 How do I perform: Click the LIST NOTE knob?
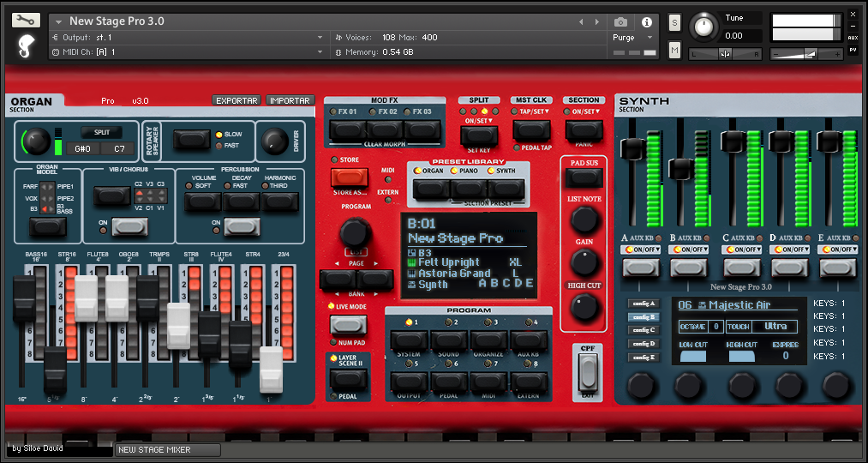(584, 219)
